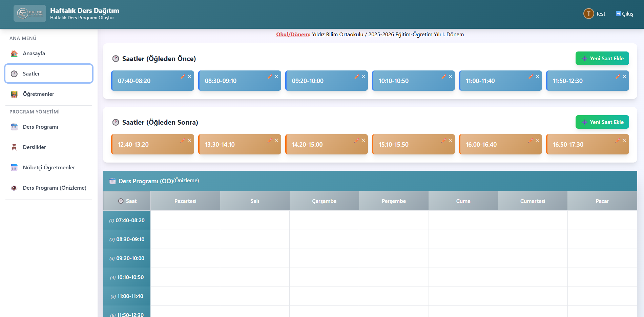Remove the 12:40-13:20 afternoon slot
The width and height of the screenshot is (644, 317).
click(189, 140)
